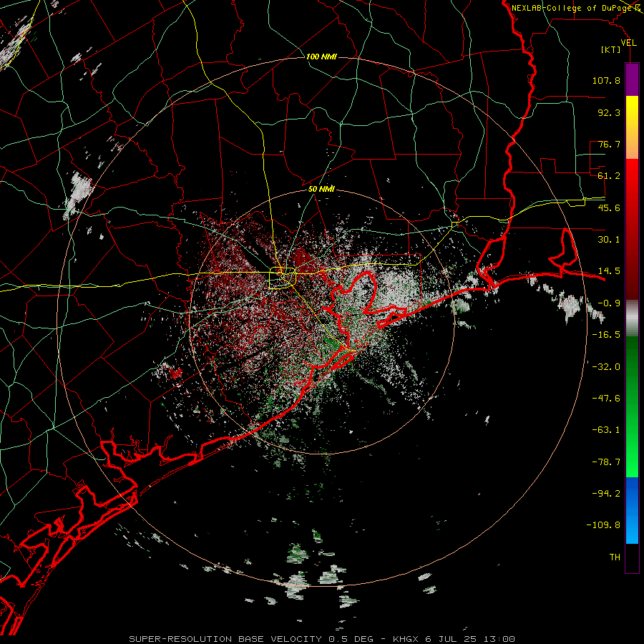This screenshot has height=644, width=644.
Task: Select the -78.7 legend value
Action: tap(606, 462)
